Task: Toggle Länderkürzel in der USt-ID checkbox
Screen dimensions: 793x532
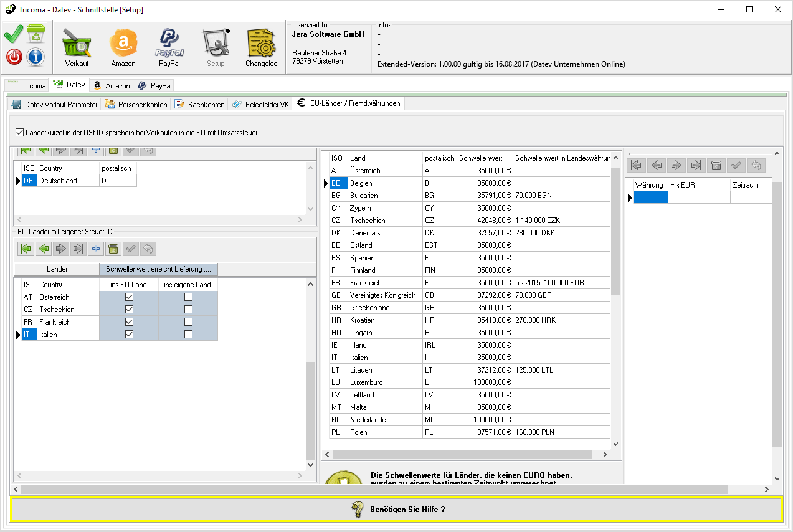Action: coord(20,132)
